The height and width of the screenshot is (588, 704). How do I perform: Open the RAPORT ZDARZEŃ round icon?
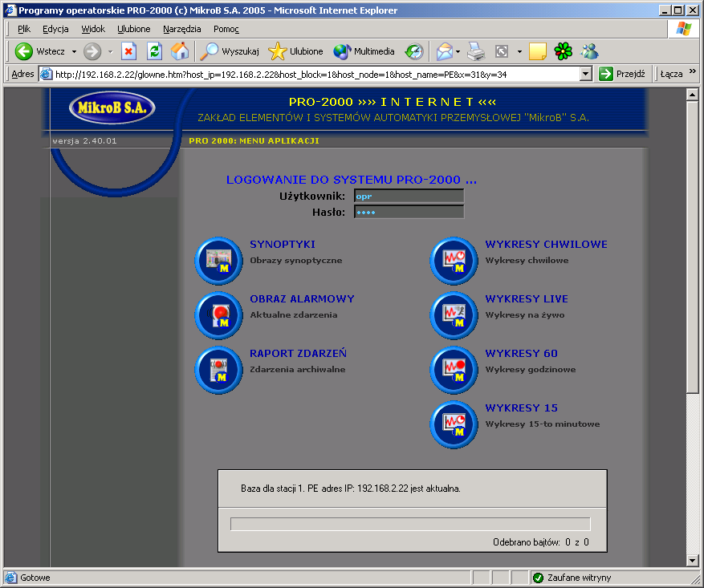(x=218, y=370)
